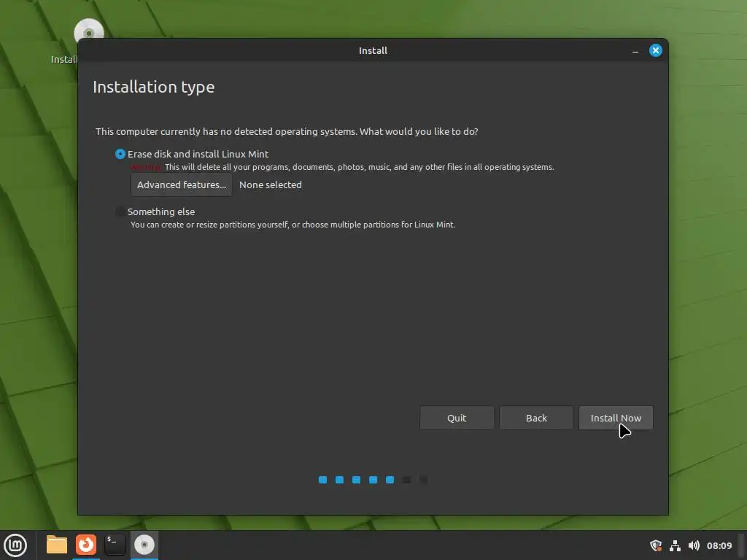Click the Install Now button

pyautogui.click(x=616, y=418)
